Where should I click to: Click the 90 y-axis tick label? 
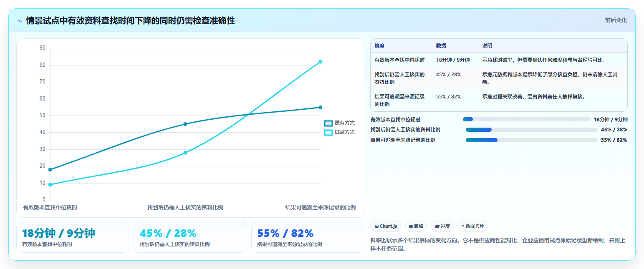click(x=43, y=48)
